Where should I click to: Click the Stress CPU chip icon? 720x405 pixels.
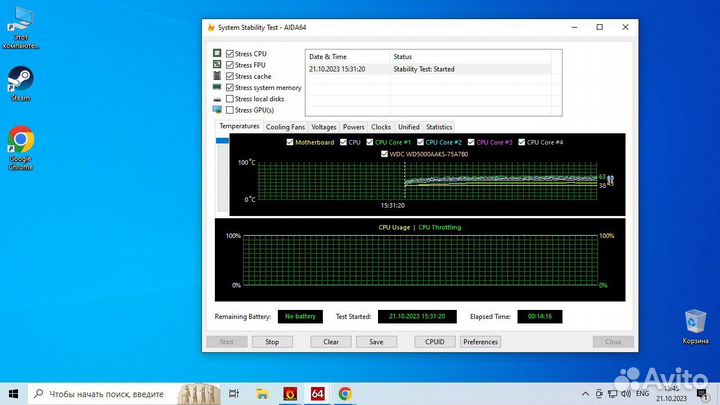(217, 53)
